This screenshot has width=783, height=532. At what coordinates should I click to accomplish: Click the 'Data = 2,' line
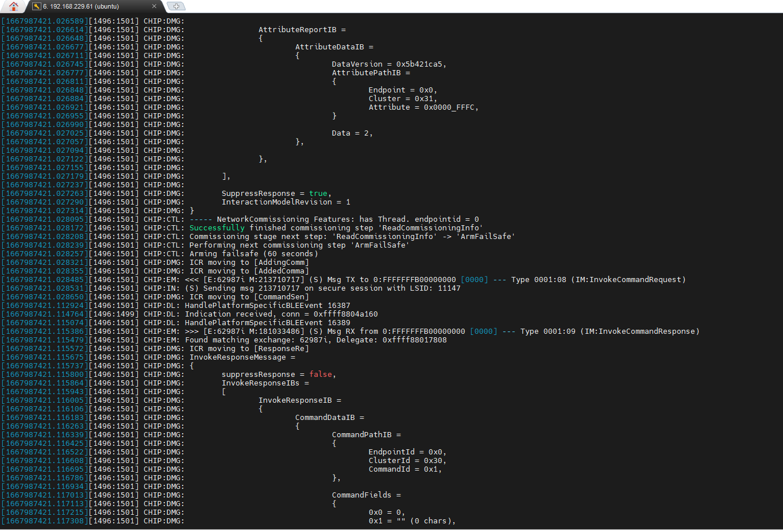click(x=352, y=133)
